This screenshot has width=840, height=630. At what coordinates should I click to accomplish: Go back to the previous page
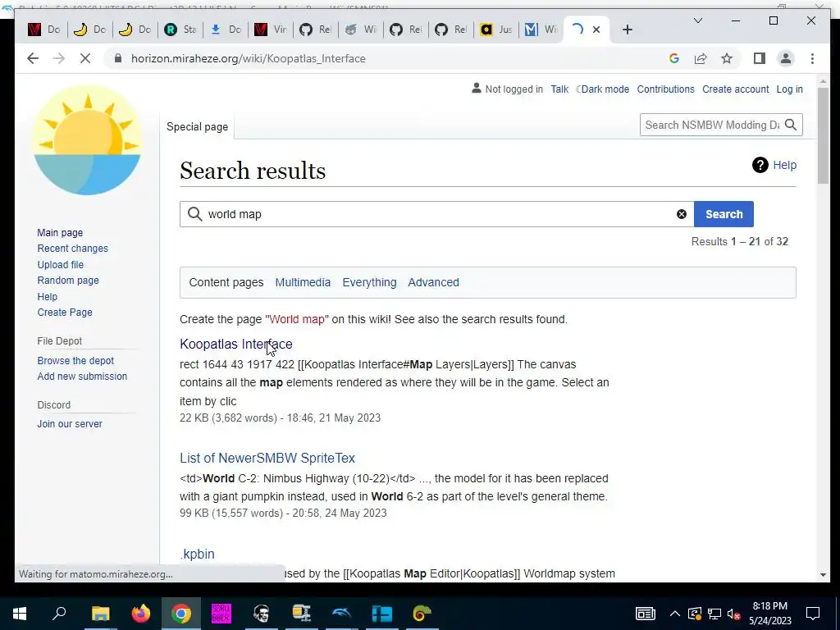coord(33,58)
